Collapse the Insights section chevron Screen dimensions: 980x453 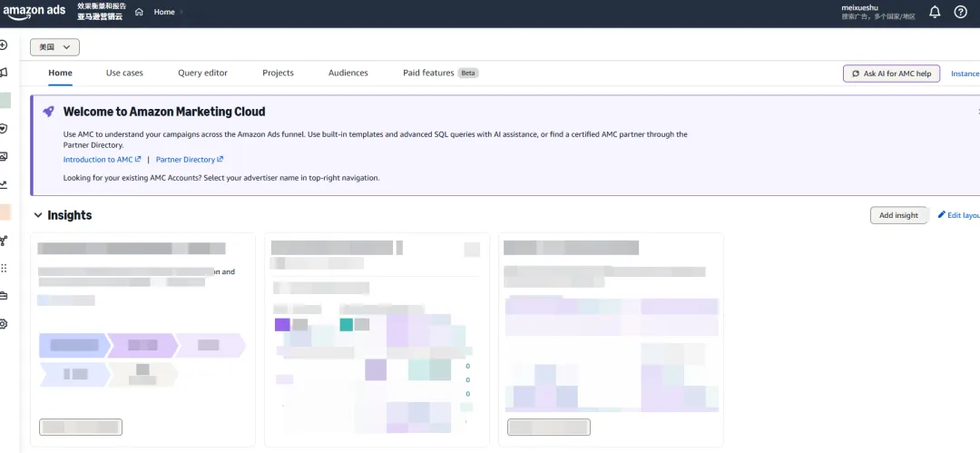[38, 215]
